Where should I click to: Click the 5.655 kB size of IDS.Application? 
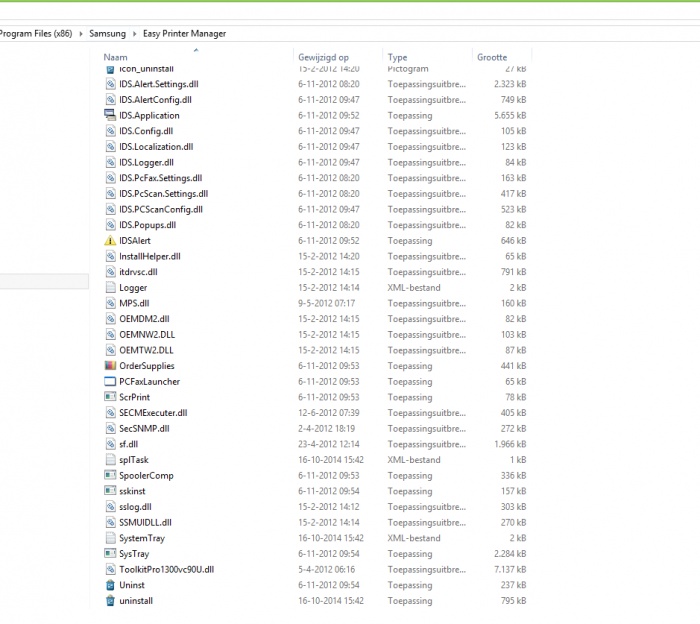click(x=510, y=115)
